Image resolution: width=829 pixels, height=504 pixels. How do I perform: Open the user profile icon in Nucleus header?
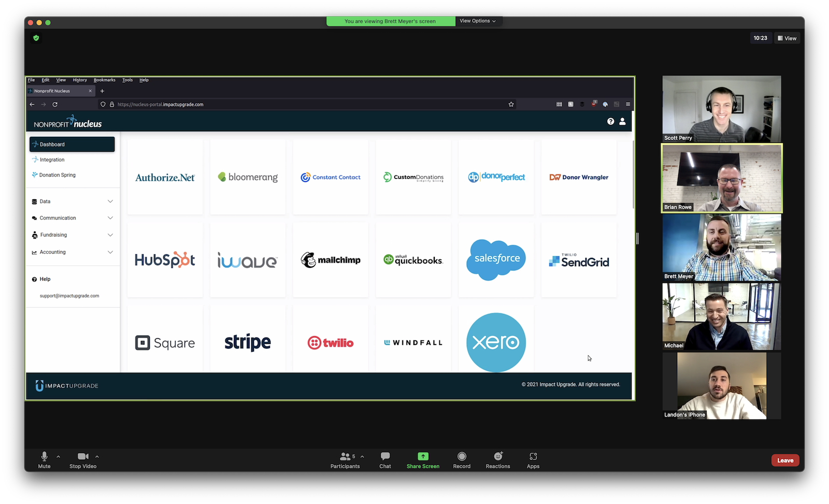point(622,121)
